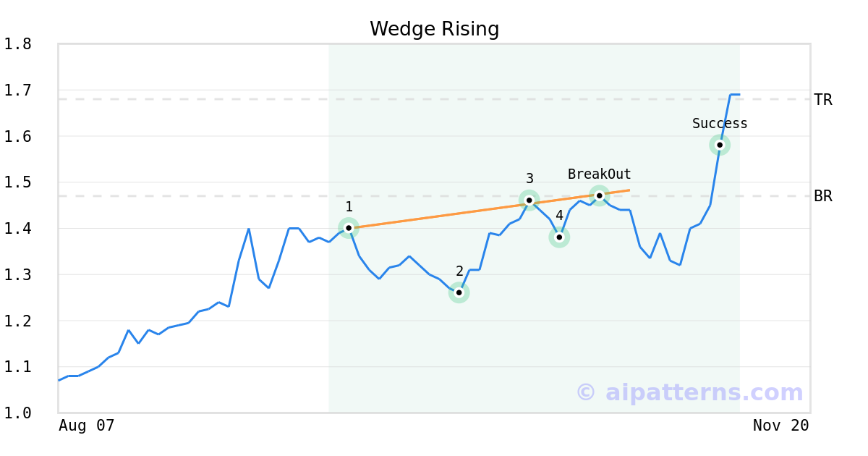Click the "BreakOut" text annotation

[599, 174]
